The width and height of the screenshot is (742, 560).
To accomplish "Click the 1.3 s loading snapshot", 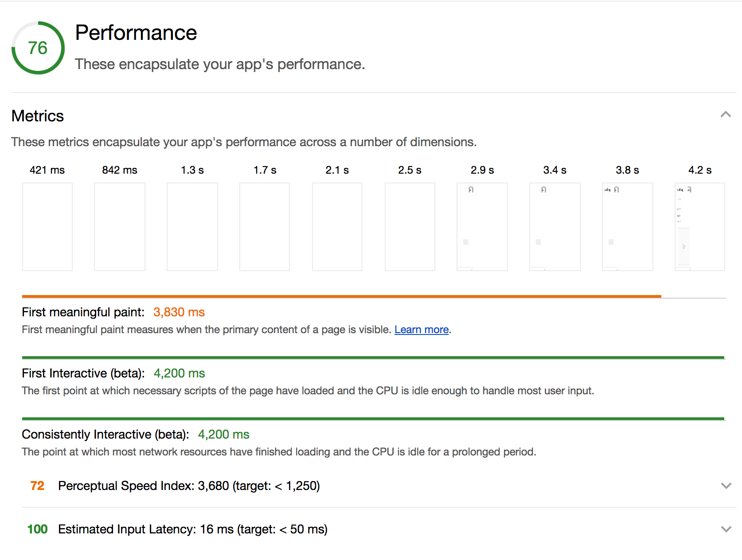I will pos(192,226).
